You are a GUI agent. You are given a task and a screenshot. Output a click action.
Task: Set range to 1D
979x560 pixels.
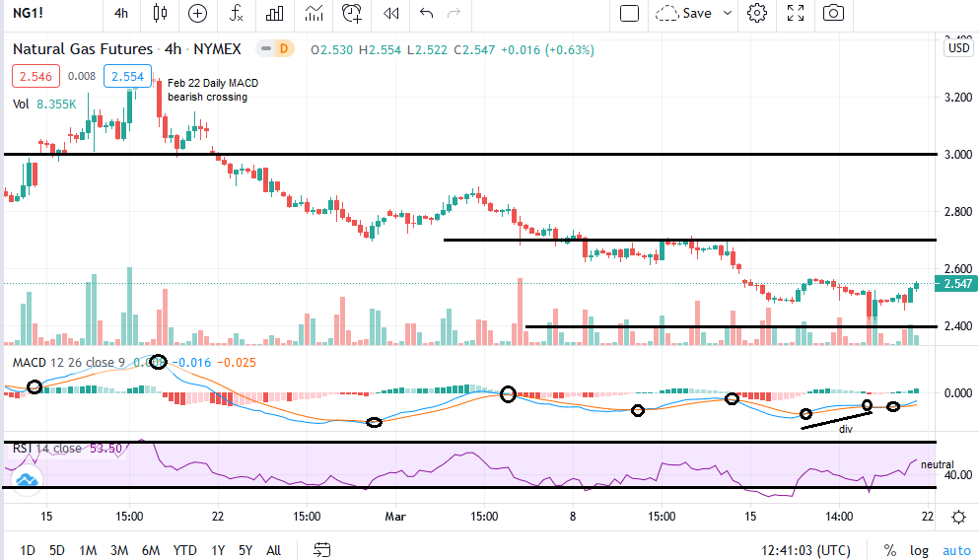tap(27, 550)
